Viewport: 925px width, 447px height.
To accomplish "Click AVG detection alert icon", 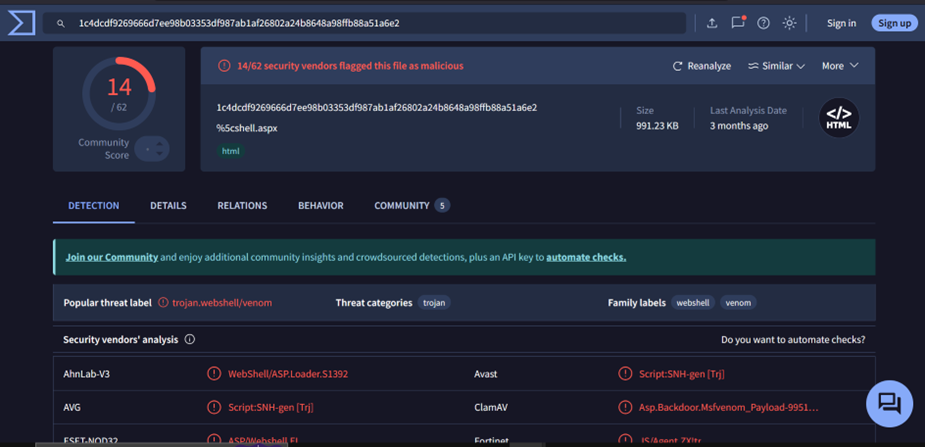I will click(214, 407).
